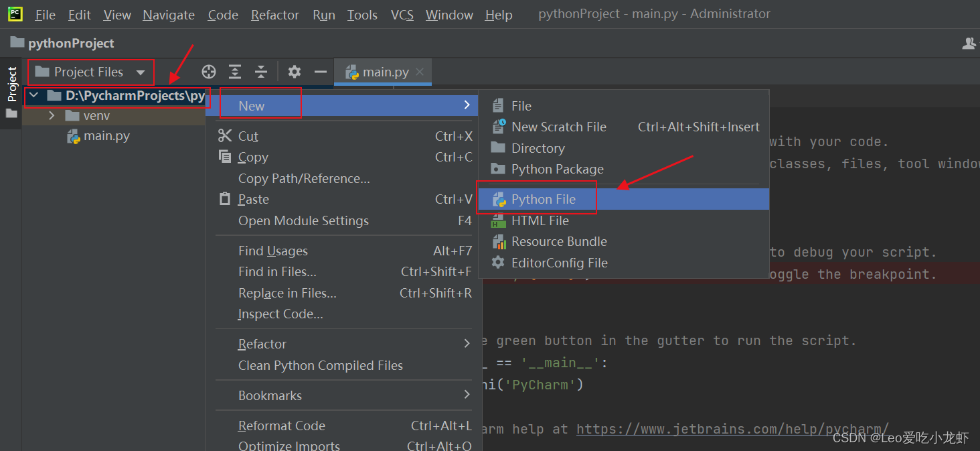Image resolution: width=980 pixels, height=451 pixels.
Task: Toggle the Project sidebar tool window tab
Action: 11,84
